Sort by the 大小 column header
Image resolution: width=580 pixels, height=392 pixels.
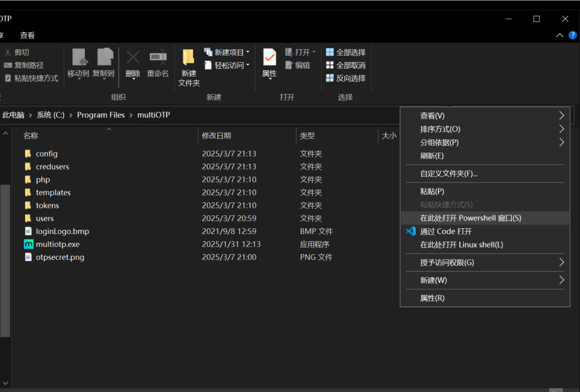pyautogui.click(x=389, y=136)
